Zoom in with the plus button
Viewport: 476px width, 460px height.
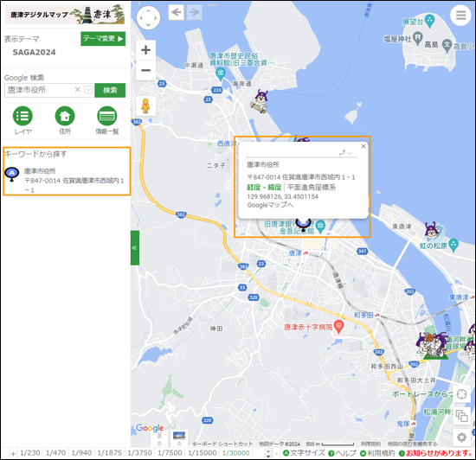[145, 50]
